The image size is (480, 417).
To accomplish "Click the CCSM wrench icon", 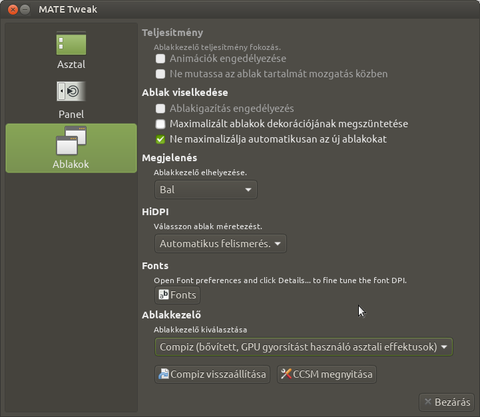I will pos(286,374).
